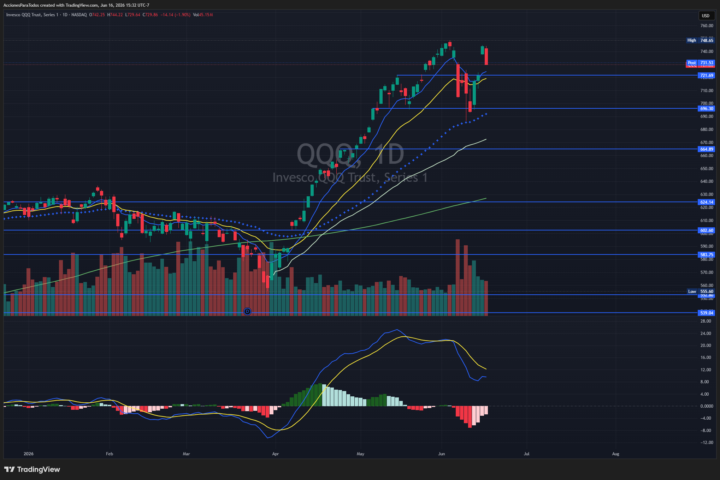
Task: Click the -14.14 (-1.90%) change value
Action: pos(174,15)
